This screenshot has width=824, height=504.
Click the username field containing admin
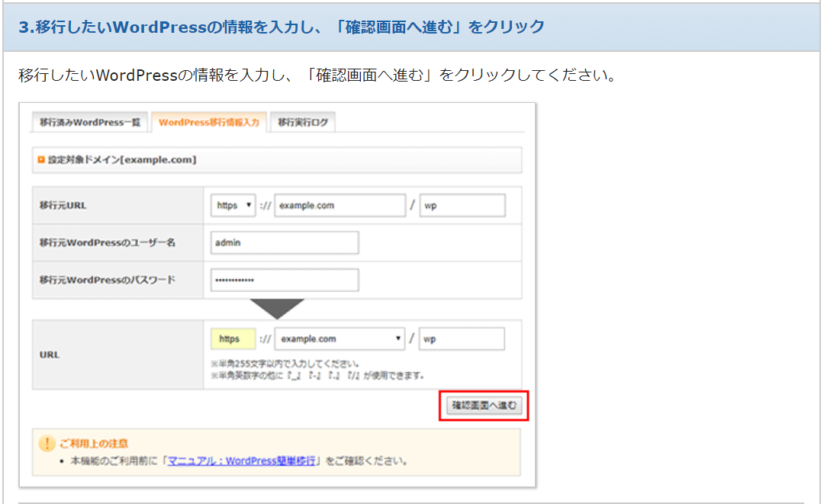284,242
